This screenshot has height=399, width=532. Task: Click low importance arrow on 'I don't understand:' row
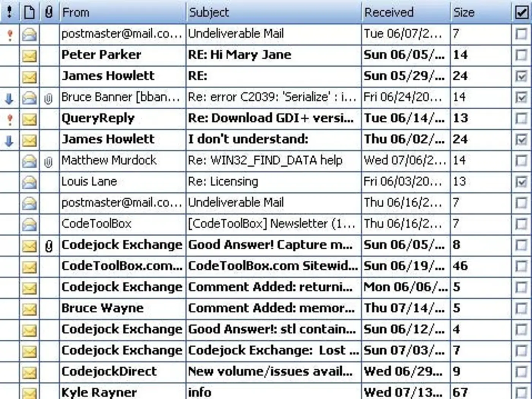click(9, 141)
